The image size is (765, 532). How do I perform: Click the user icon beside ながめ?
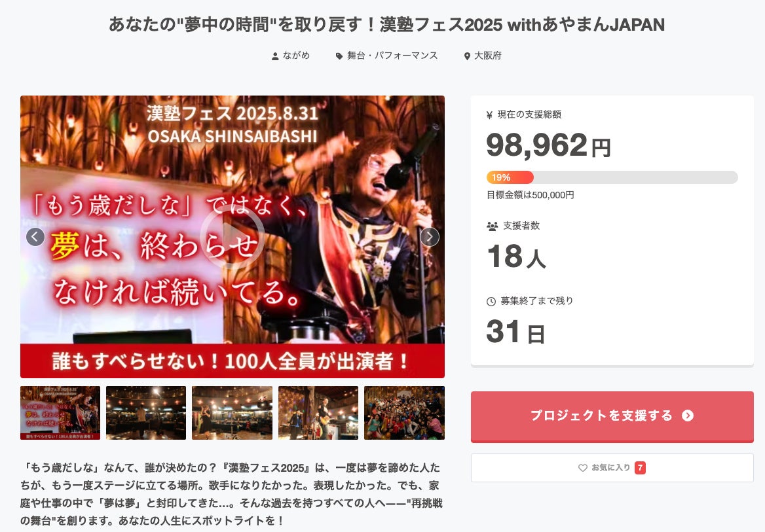pos(275,56)
